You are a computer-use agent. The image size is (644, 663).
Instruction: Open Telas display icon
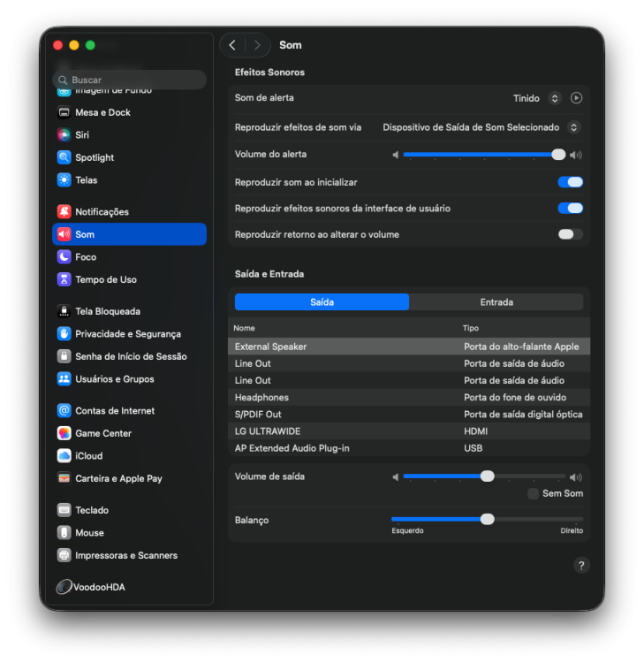pyautogui.click(x=64, y=180)
